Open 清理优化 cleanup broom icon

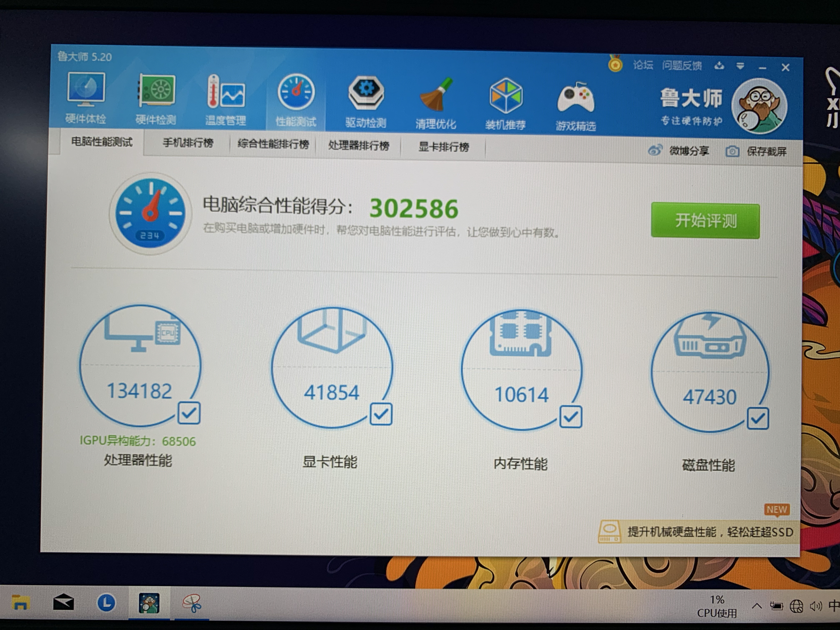(435, 103)
